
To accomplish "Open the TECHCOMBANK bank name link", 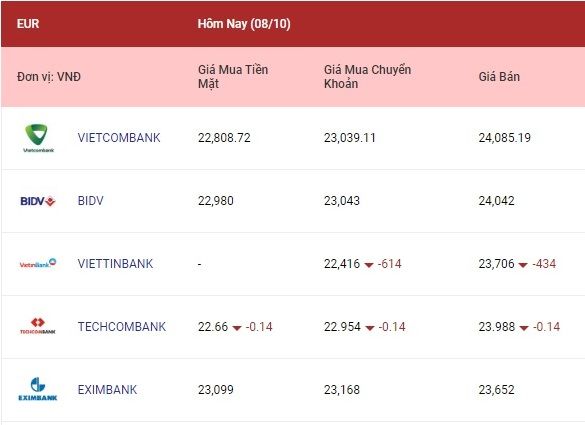I will point(122,327).
